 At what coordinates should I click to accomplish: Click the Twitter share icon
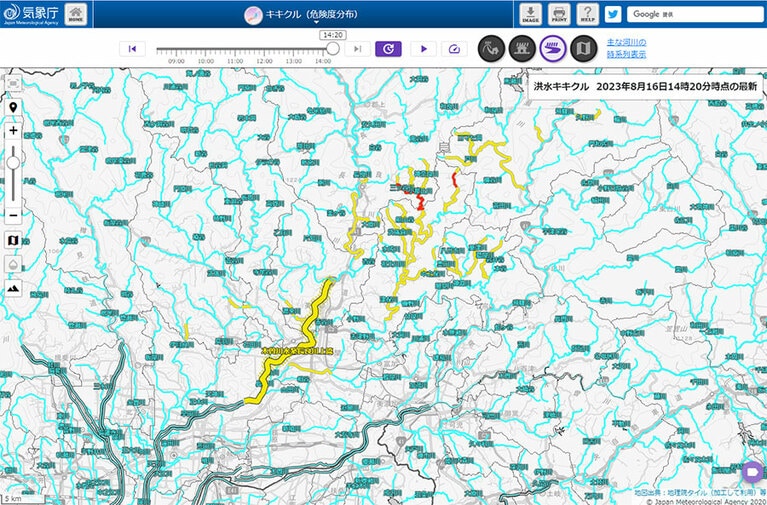tap(613, 14)
